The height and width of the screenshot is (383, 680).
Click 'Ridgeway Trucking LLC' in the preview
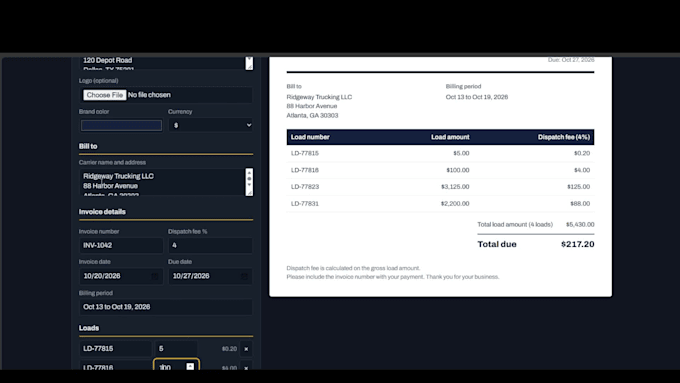319,97
